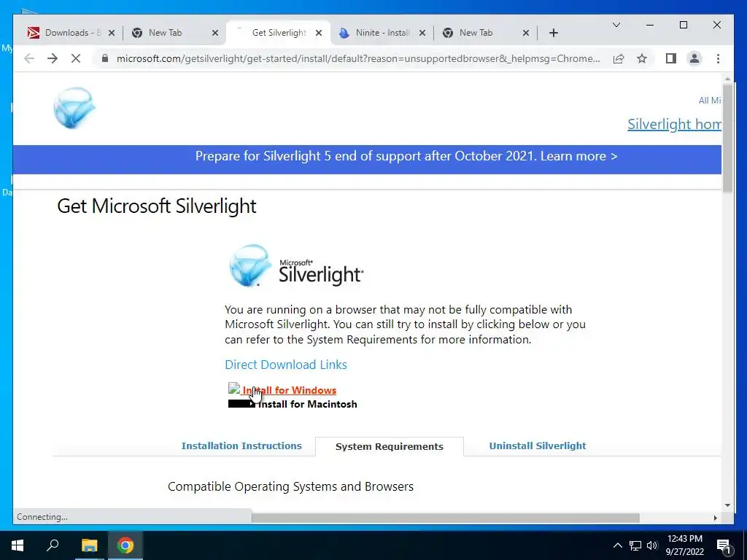Share this page icon

coord(619,58)
